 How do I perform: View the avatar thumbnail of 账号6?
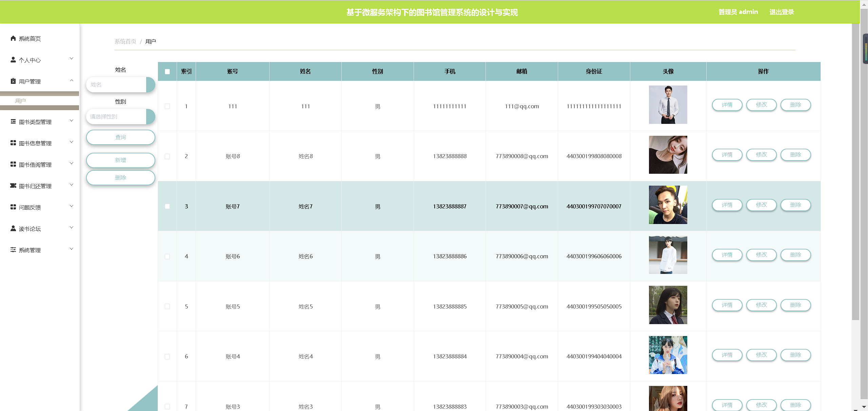(668, 255)
